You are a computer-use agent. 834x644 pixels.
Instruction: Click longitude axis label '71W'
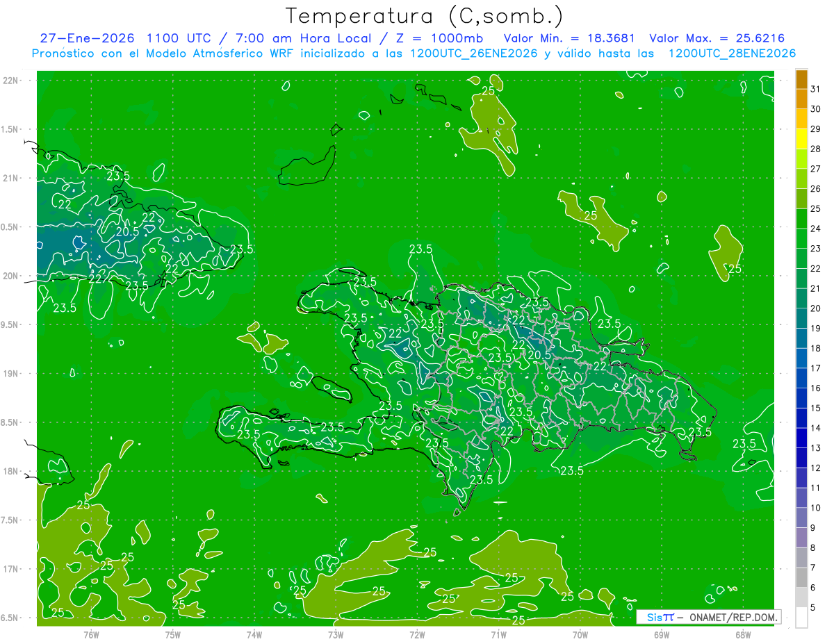pos(498,634)
